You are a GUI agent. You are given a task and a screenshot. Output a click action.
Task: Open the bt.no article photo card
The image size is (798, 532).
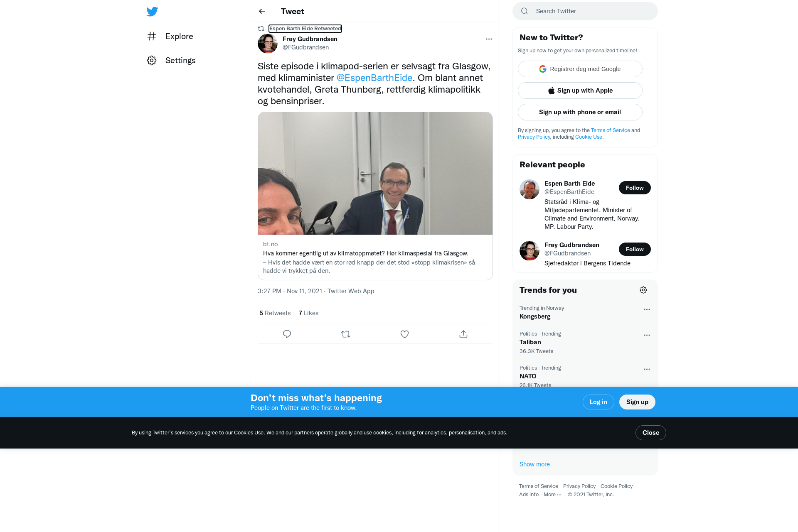click(x=375, y=174)
